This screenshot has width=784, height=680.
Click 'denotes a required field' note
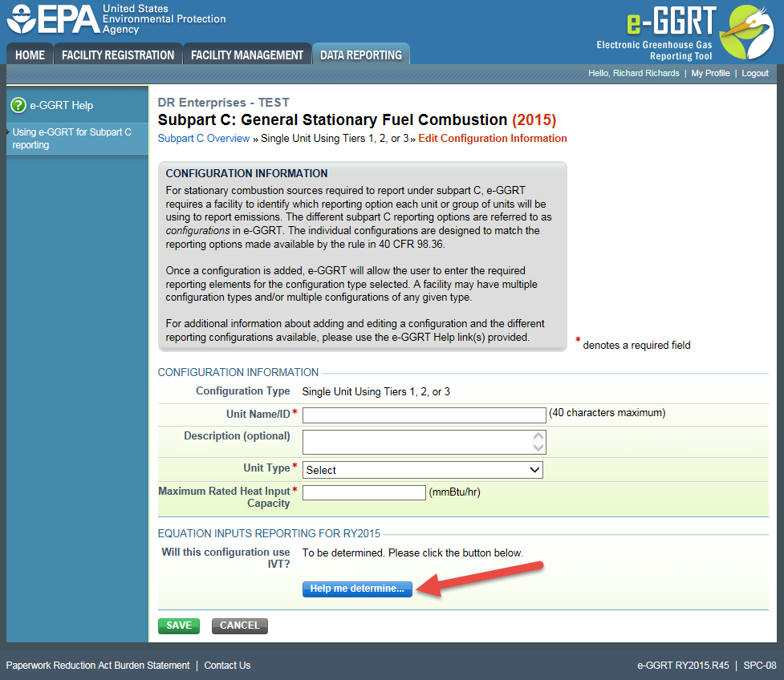pyautogui.click(x=636, y=346)
